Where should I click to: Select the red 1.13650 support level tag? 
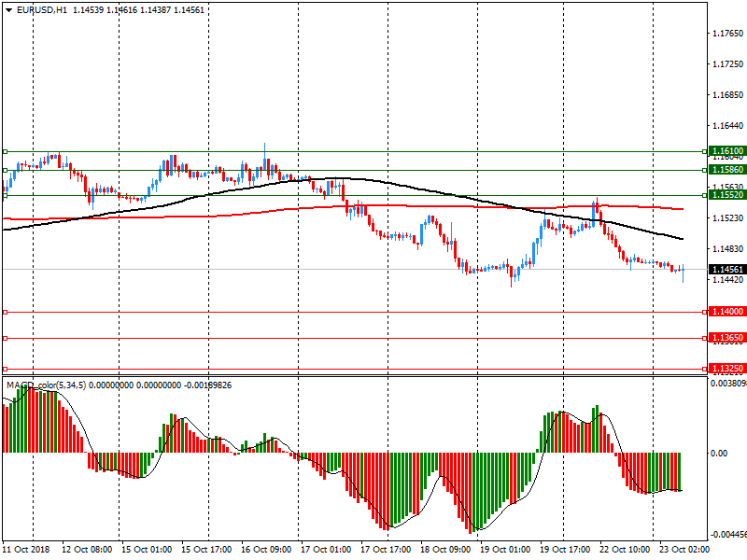click(726, 338)
